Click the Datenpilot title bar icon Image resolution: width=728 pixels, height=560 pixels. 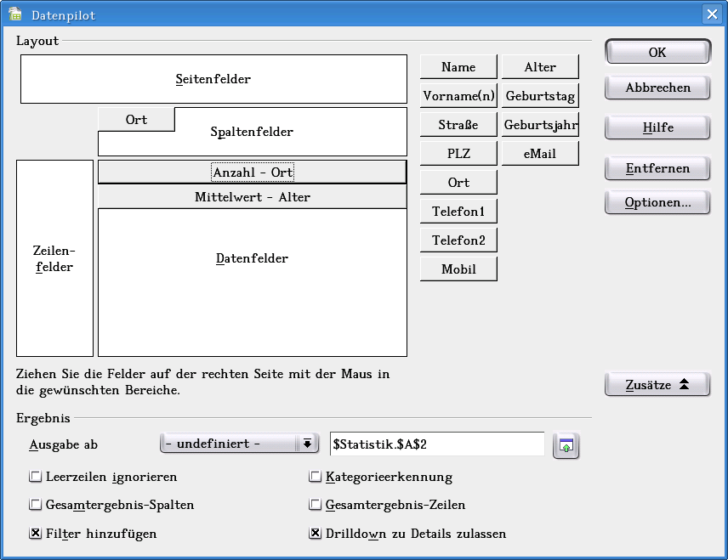click(x=12, y=14)
